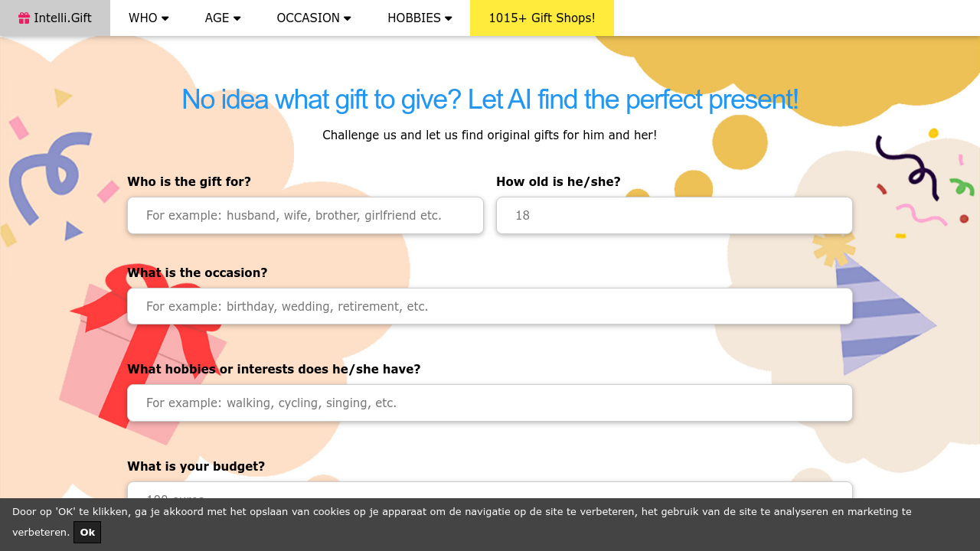This screenshot has width=980, height=551.
Task: Click the headline about AI gift finding
Action: 490,99
